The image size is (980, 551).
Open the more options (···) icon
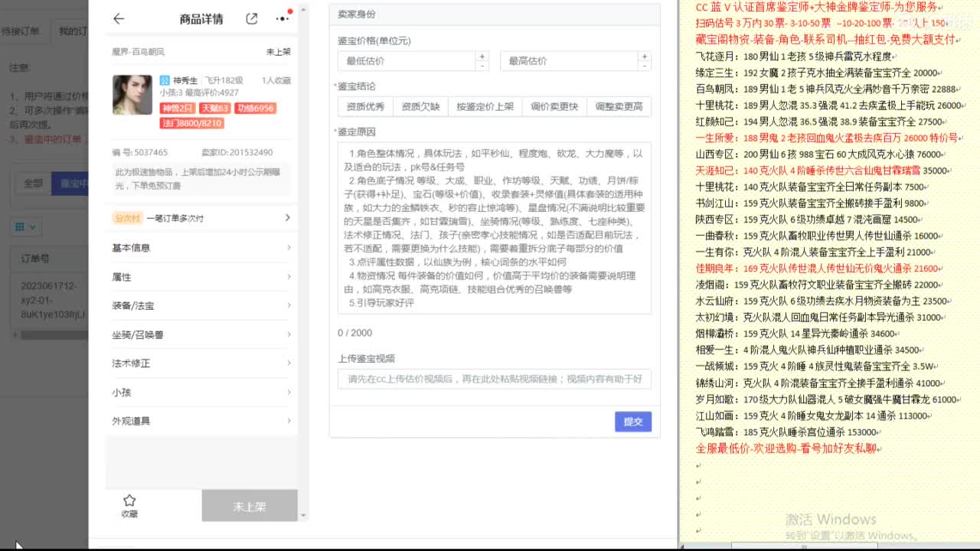click(283, 19)
